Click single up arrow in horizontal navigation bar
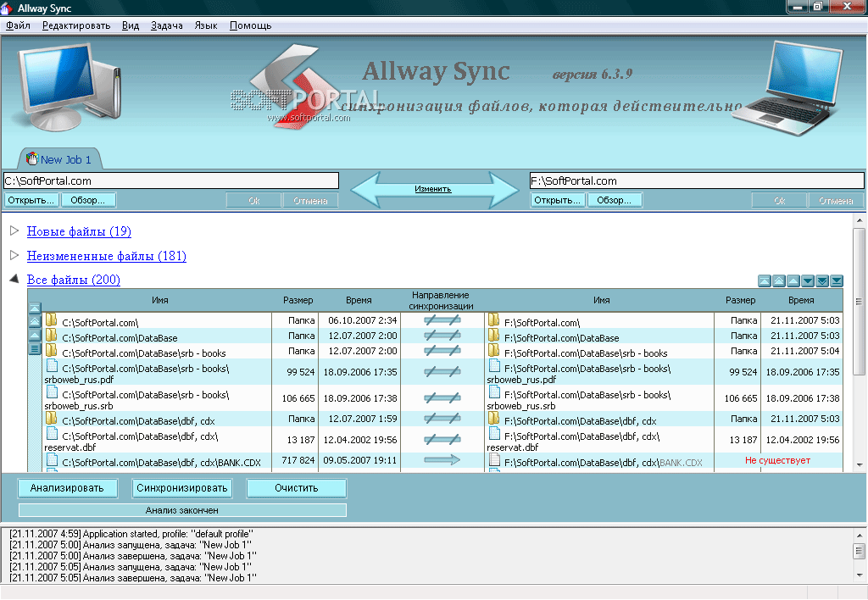The image size is (868, 600). click(x=793, y=281)
